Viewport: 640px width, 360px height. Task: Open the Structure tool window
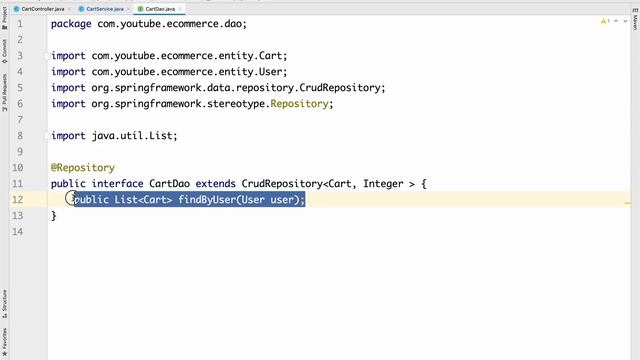(4, 304)
